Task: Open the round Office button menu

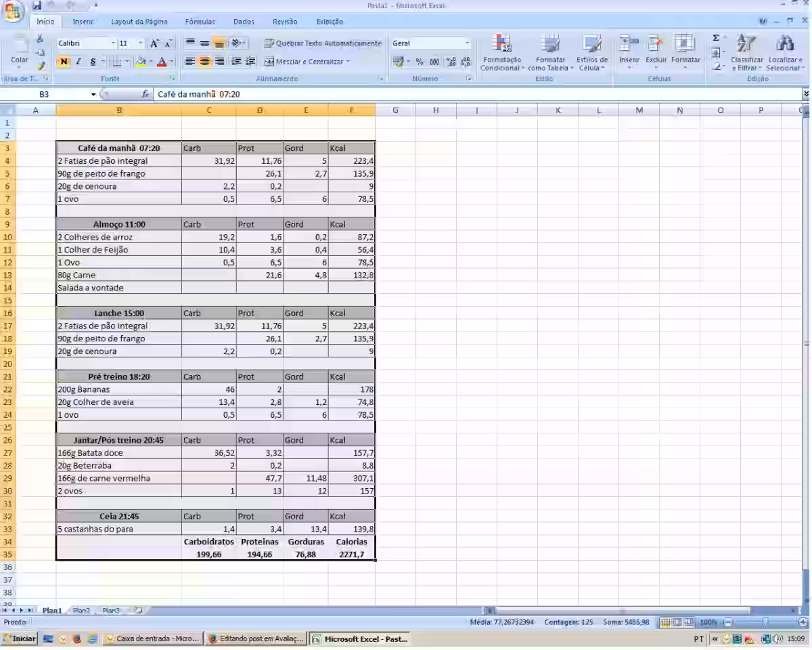Action: coord(14,9)
